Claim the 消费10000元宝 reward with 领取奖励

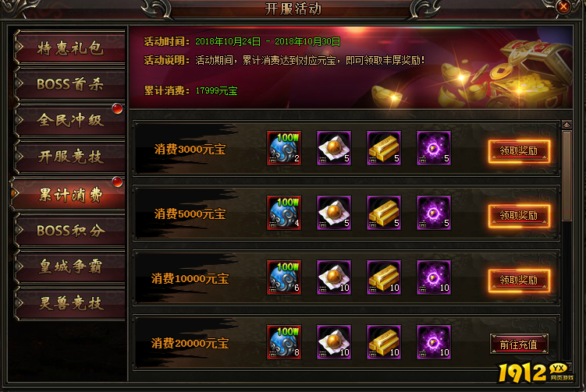[519, 281]
